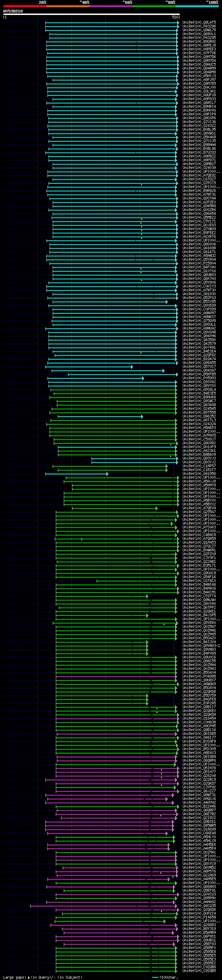This screenshot has height=980, width=222.
Task: Open hit UniRef100_Q9BIE1
Action: pyautogui.click(x=199, y=822)
